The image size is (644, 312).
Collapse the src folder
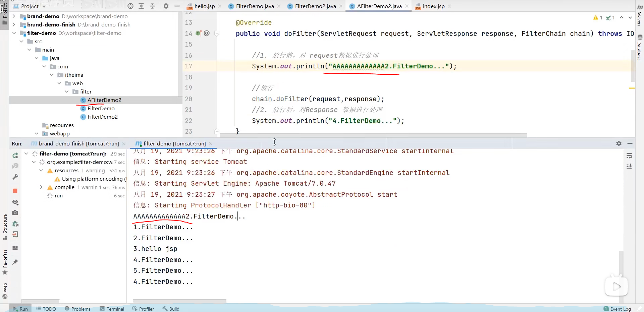point(21,41)
